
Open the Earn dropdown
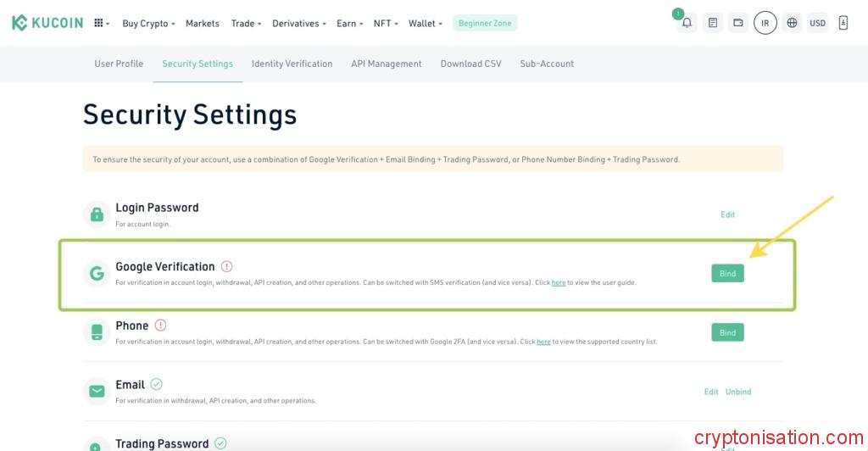pyautogui.click(x=350, y=23)
